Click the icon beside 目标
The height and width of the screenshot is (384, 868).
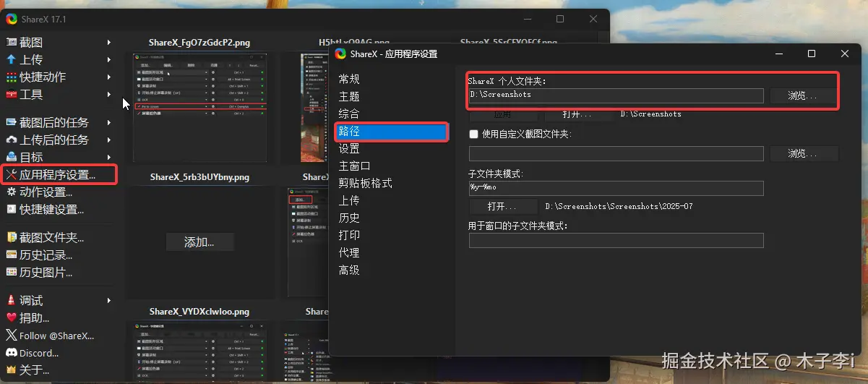pyautogui.click(x=11, y=157)
